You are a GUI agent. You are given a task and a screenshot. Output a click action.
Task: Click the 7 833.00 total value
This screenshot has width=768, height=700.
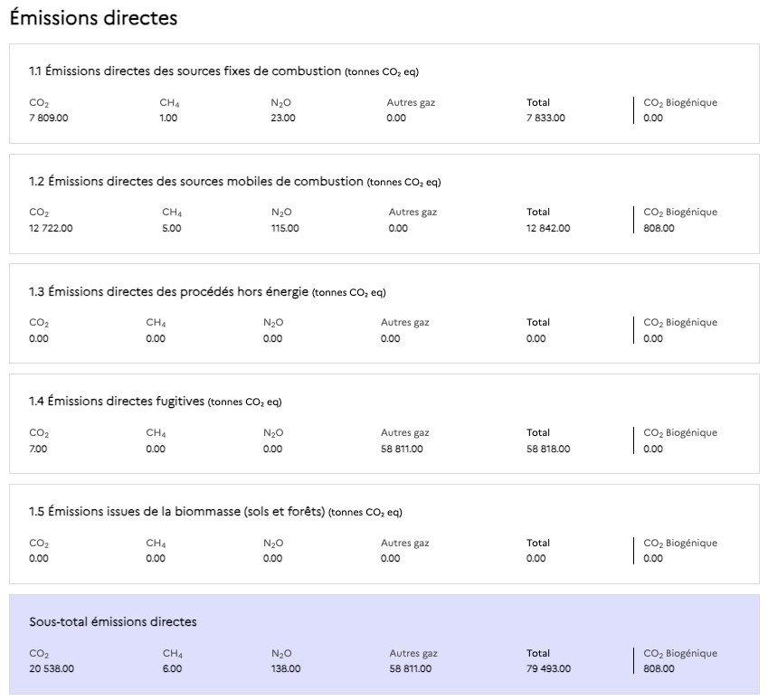(x=545, y=118)
